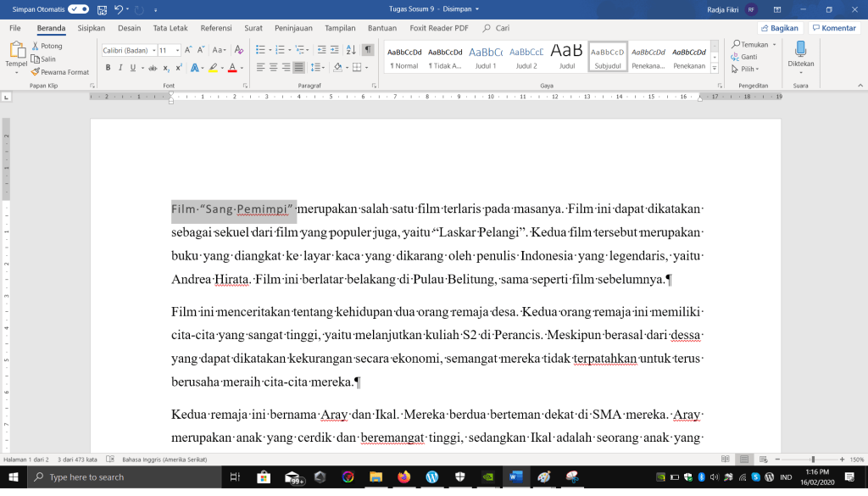Open the Tata Letak ribbon tab
Screen dimensions: 868x496
tap(170, 28)
